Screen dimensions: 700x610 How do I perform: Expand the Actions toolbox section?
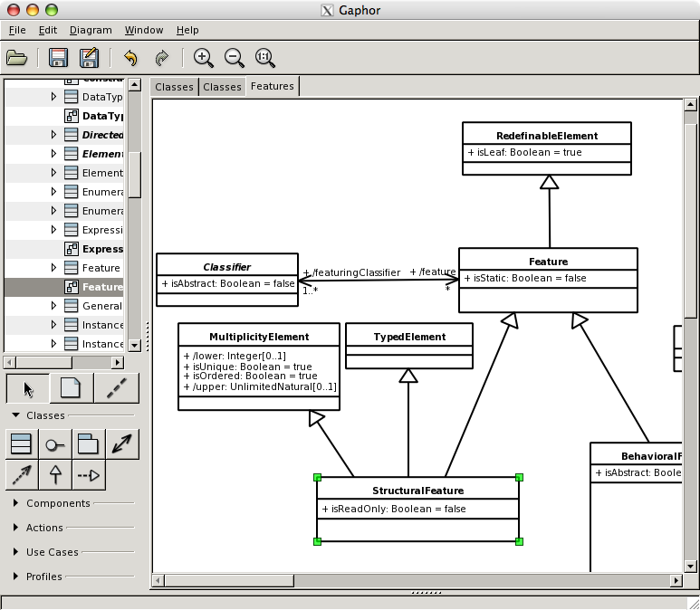tap(16, 528)
